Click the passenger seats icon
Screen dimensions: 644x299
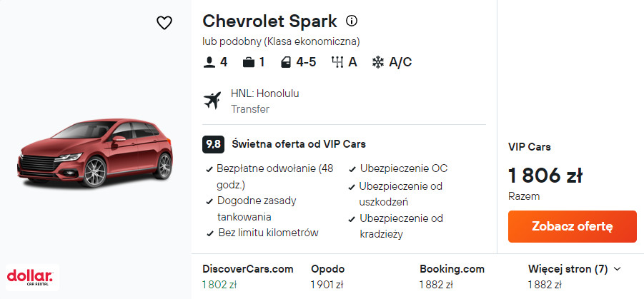209,62
